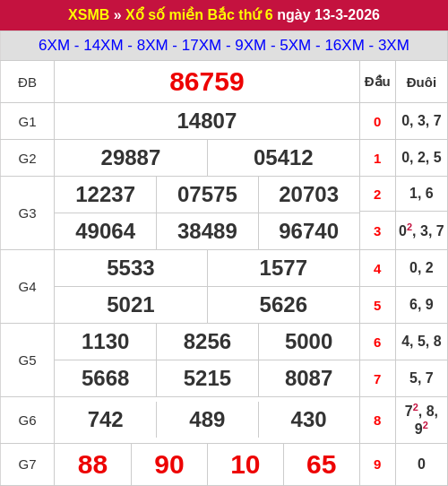
Task: Select the special prize number 86759
Action: coord(207,82)
